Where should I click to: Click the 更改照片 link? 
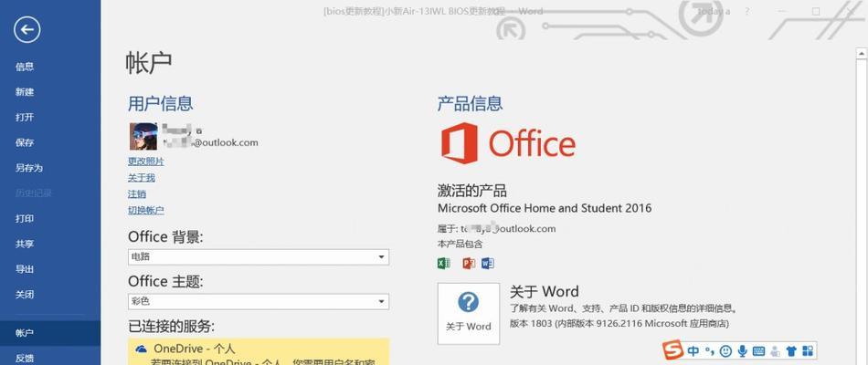(145, 162)
